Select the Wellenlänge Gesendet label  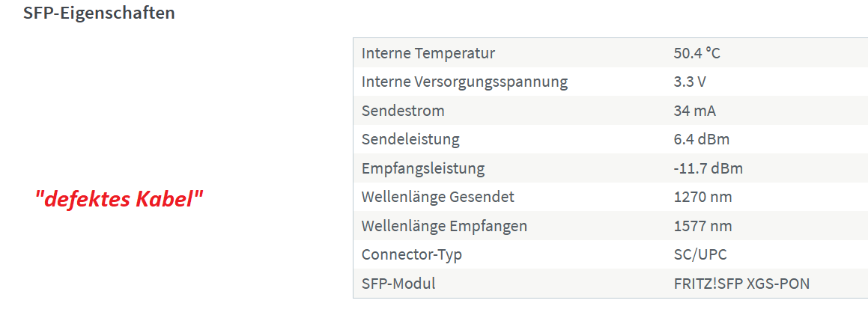(438, 198)
